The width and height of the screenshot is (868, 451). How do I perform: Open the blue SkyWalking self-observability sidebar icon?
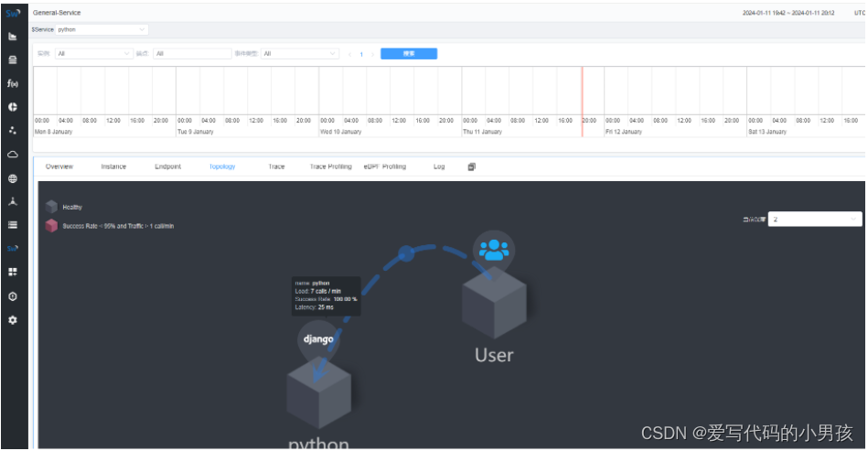point(13,249)
